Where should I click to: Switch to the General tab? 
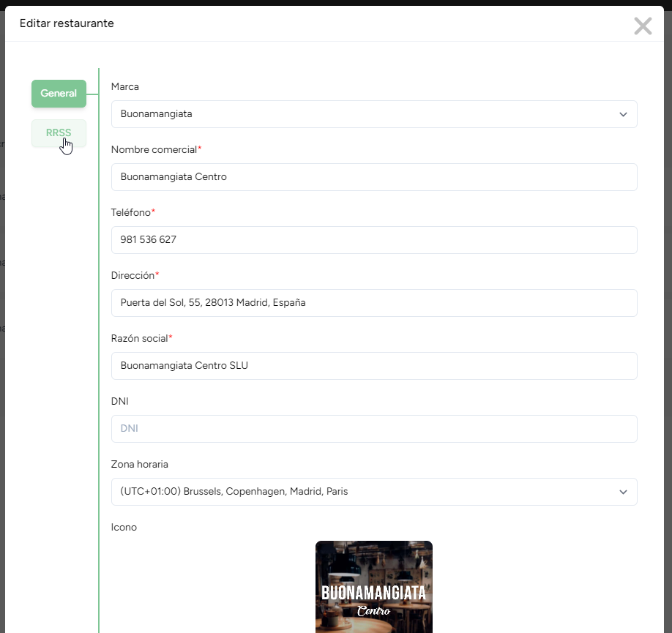tap(59, 94)
